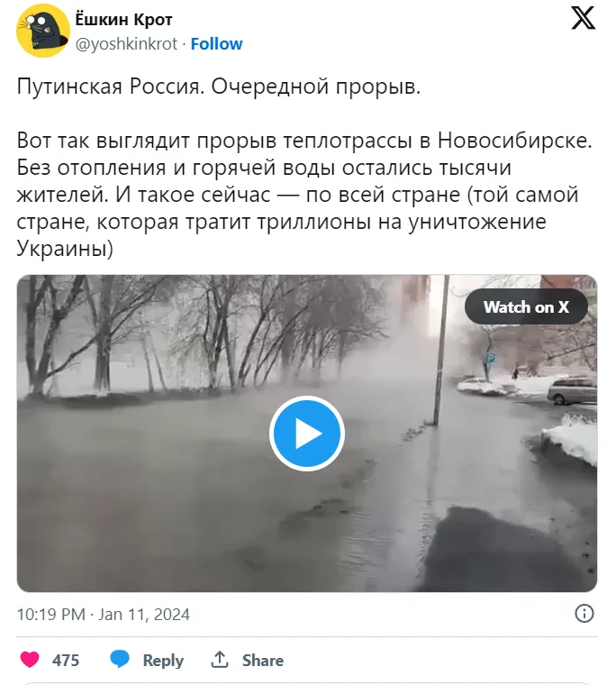Click the blue reply bubble icon
616x685 pixels.
click(120, 659)
